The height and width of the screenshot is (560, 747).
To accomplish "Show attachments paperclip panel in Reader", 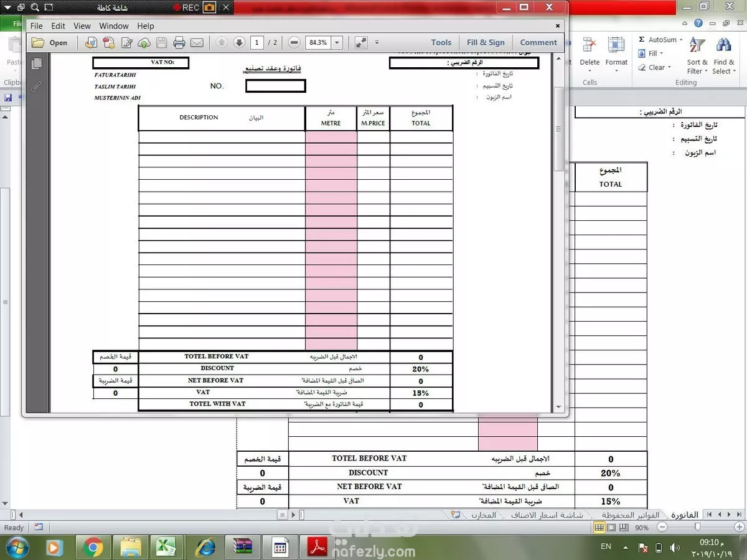I will [37, 86].
